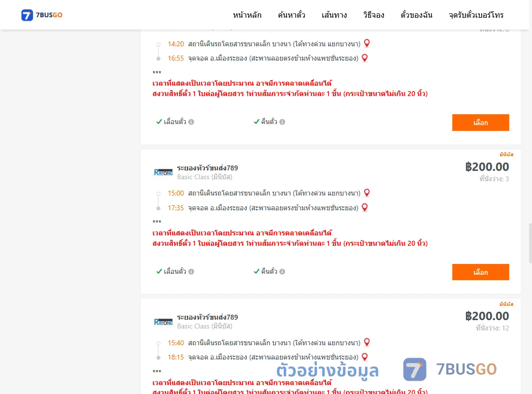The image size is (532, 394).
Task: Click the page vertical scrollbar thumb
Action: tap(531, 243)
